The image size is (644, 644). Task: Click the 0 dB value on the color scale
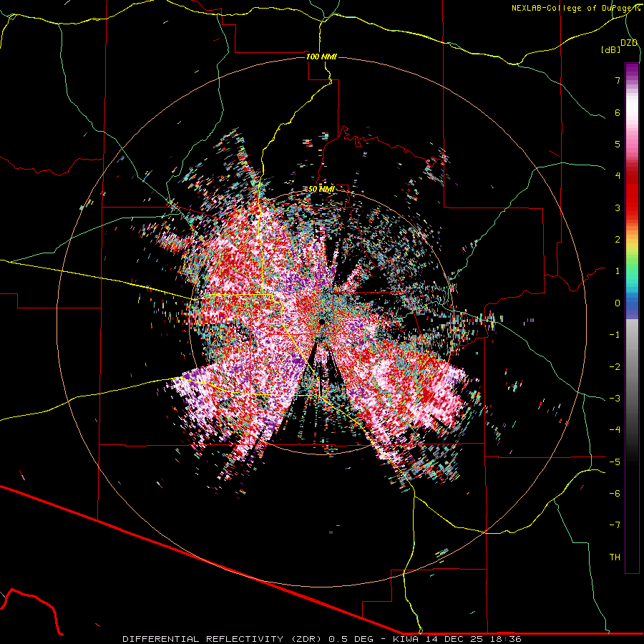(618, 303)
